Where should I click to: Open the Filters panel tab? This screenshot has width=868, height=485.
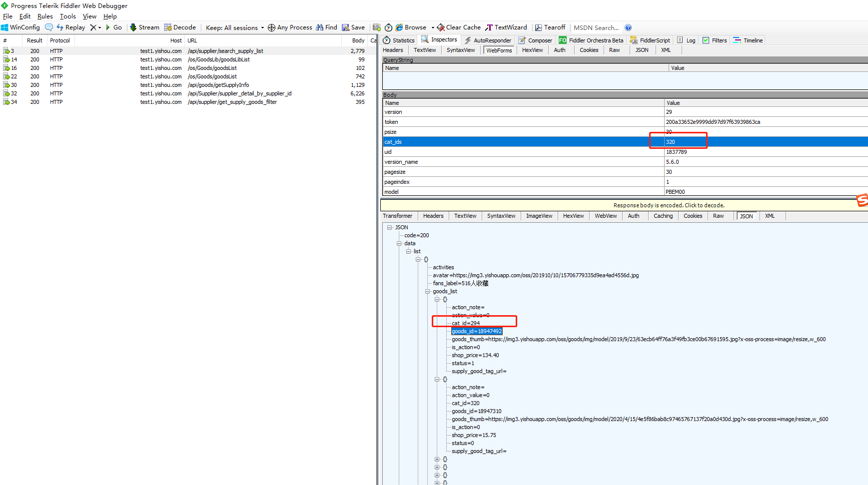pos(715,40)
